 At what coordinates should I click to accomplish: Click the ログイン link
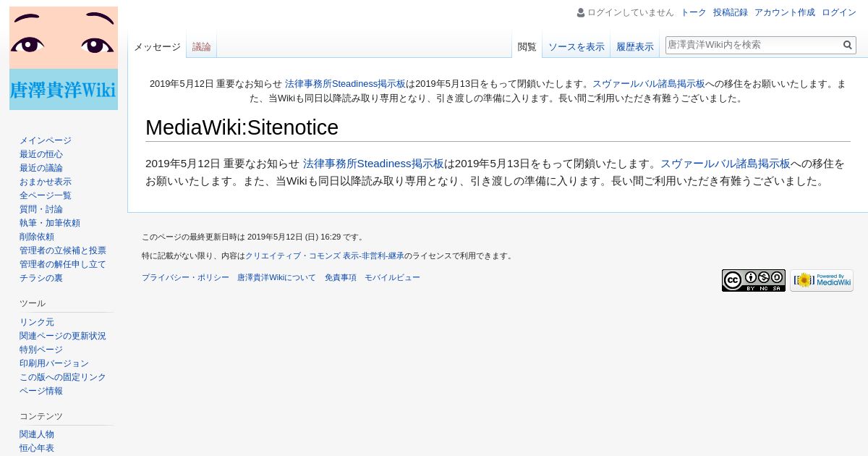839,12
